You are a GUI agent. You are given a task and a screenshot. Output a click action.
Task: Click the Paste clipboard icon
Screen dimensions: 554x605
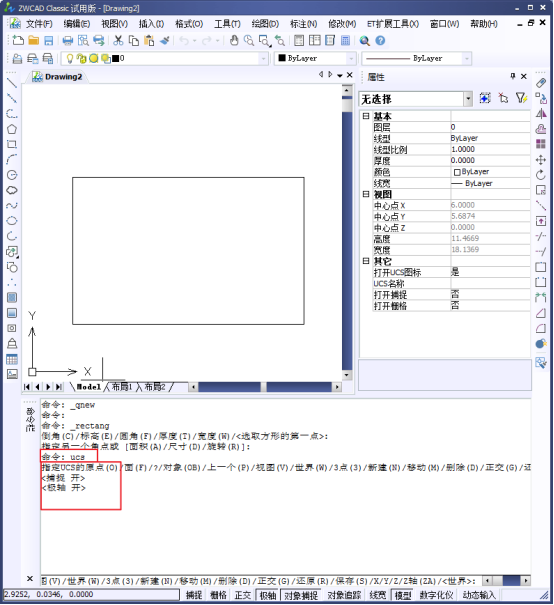tap(149, 41)
